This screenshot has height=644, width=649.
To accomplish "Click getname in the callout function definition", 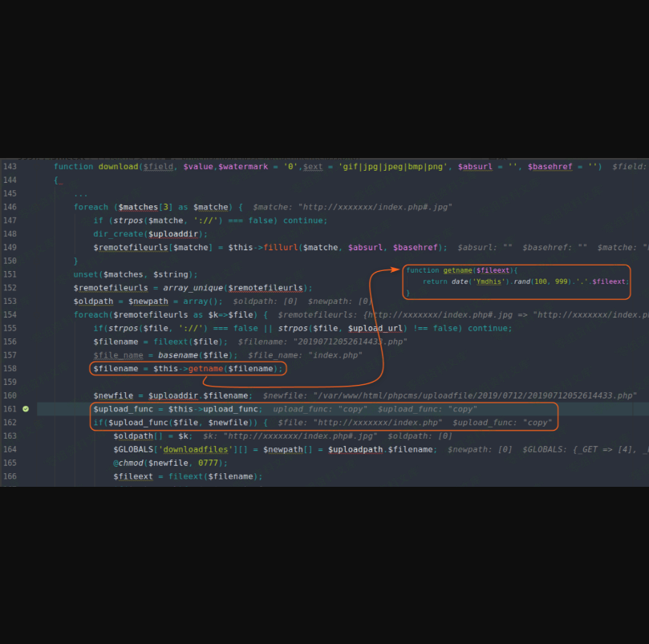I will click(x=458, y=270).
